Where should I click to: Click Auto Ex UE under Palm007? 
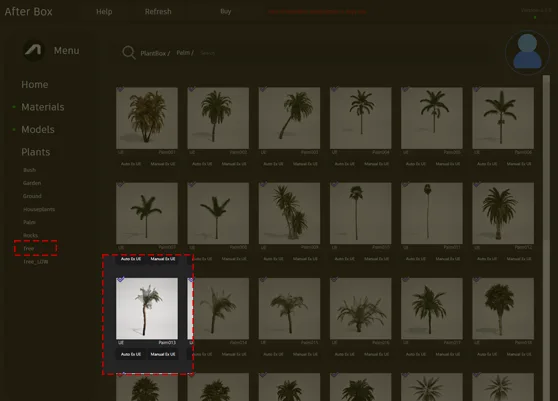click(131, 259)
